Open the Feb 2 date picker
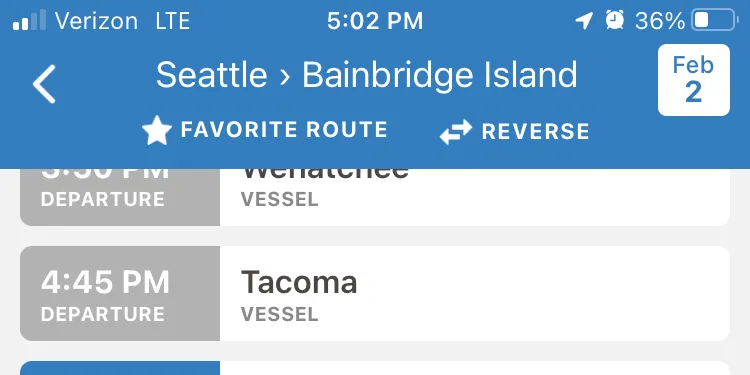Viewport: 750px width, 375px height. 694,80
